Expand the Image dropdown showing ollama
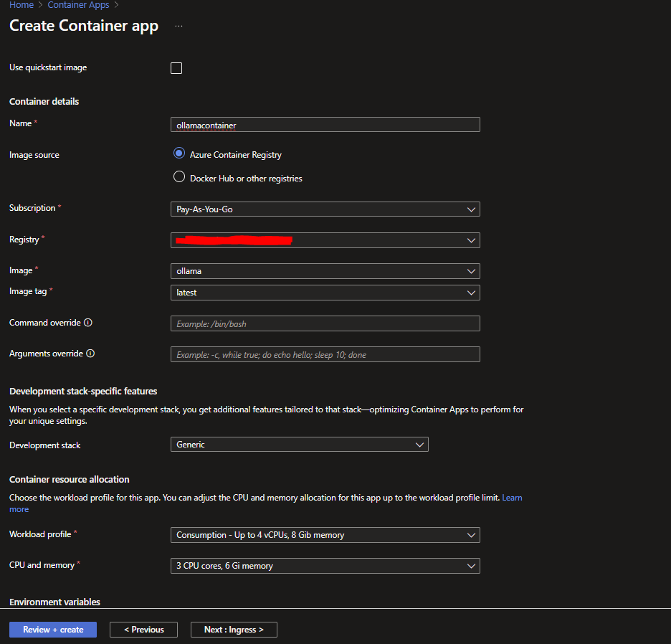 tap(325, 271)
